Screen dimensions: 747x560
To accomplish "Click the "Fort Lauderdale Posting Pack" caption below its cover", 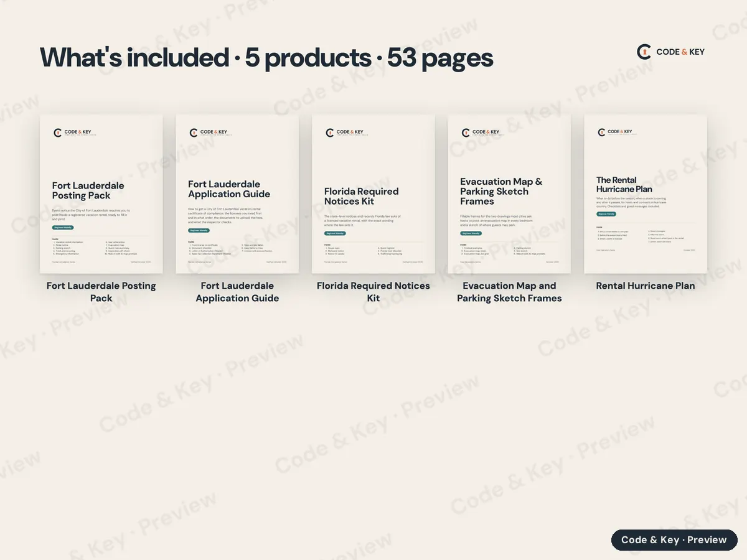I will (x=101, y=292).
